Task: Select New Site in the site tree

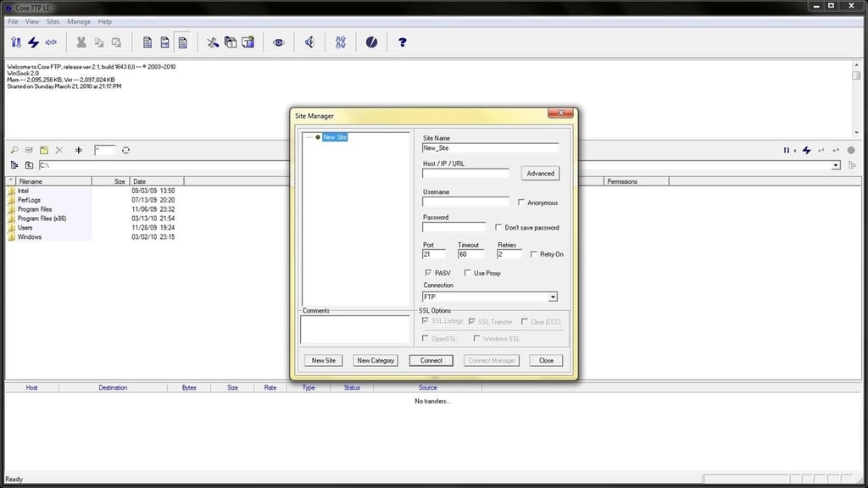Action: pos(334,137)
